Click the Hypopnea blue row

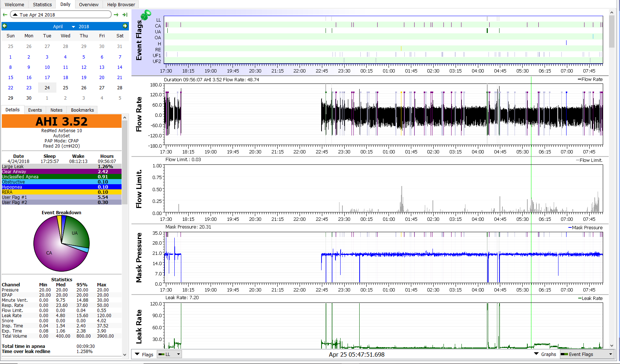pos(62,187)
